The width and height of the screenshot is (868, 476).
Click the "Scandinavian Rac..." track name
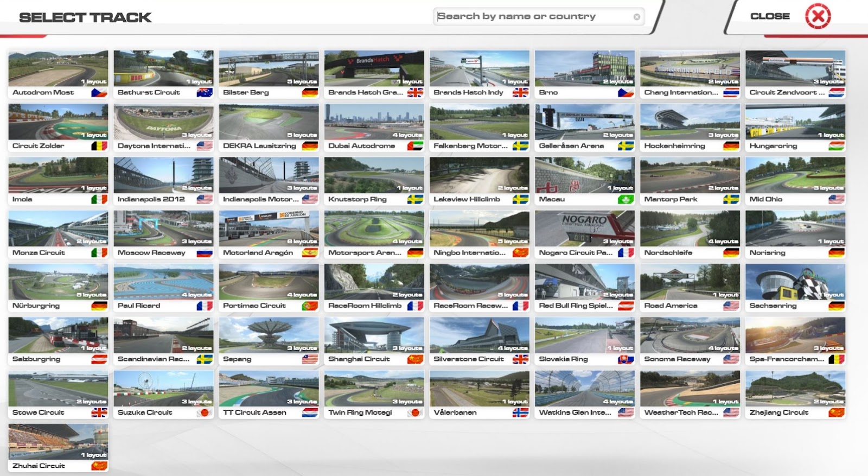pos(154,359)
